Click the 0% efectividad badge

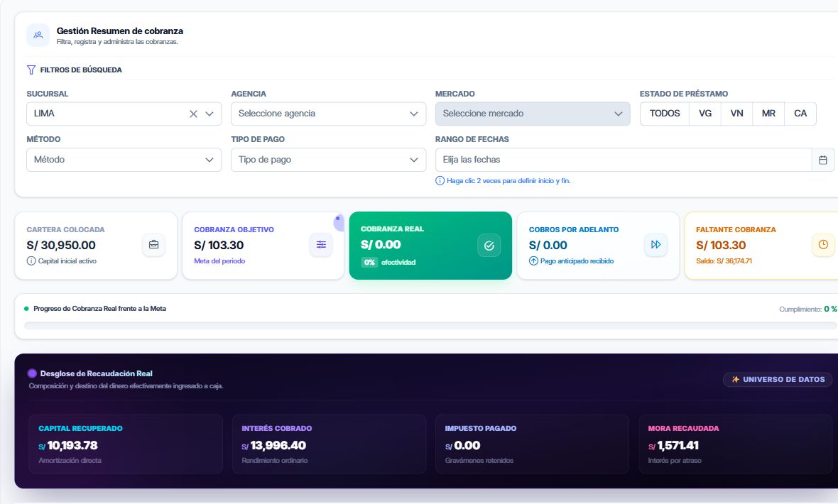pos(388,262)
